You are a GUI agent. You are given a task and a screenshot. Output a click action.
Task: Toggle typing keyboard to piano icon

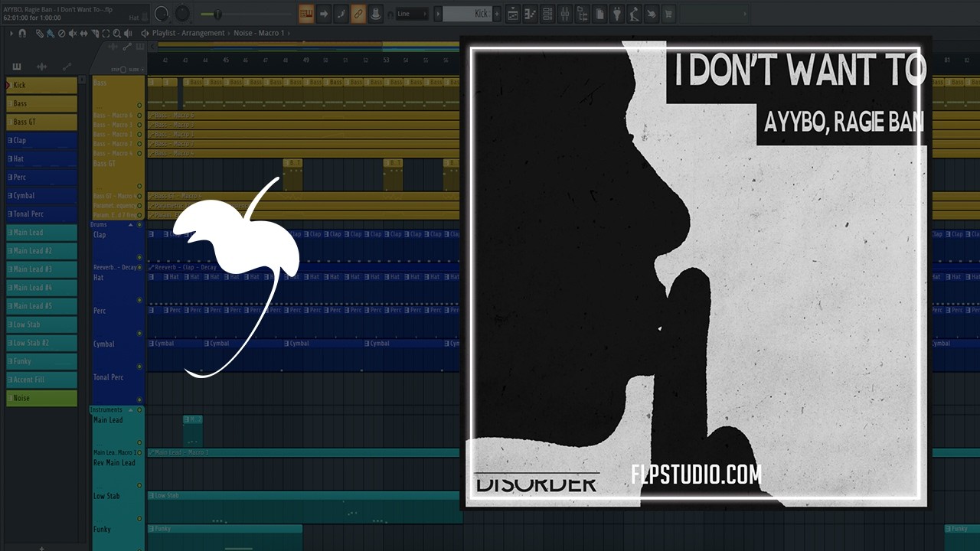tap(307, 14)
